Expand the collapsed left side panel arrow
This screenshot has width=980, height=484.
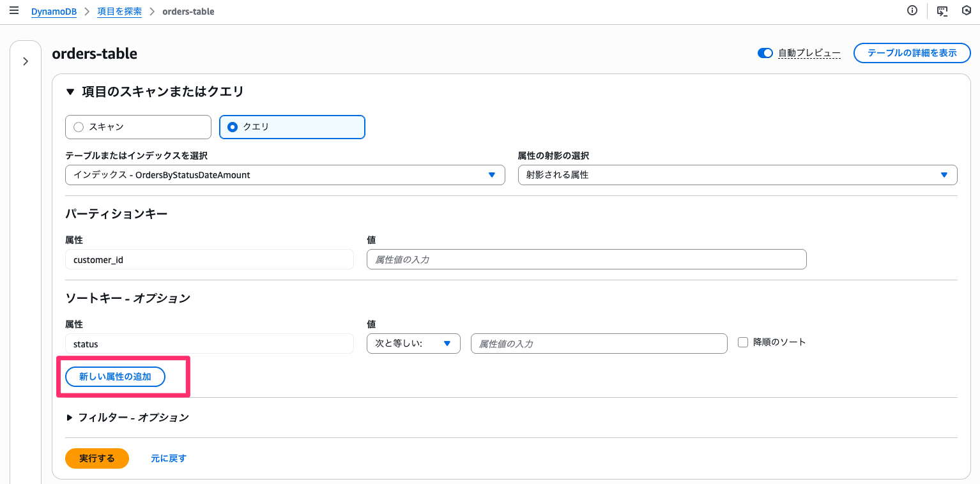click(x=26, y=61)
